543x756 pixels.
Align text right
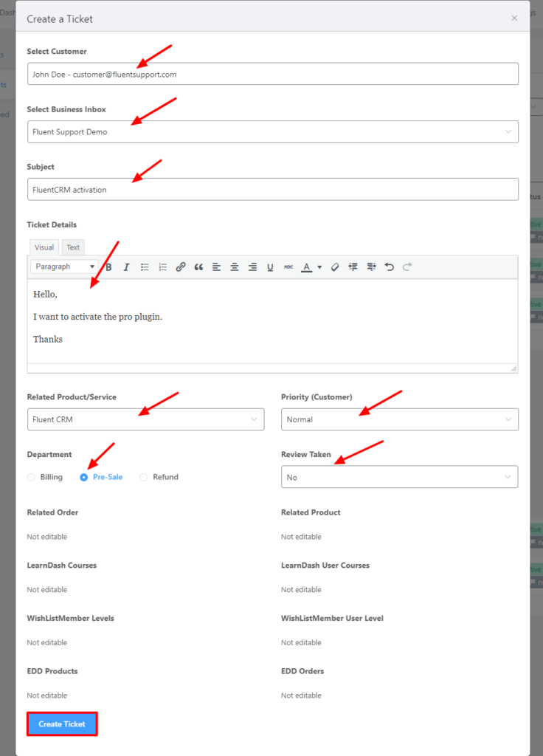[252, 267]
